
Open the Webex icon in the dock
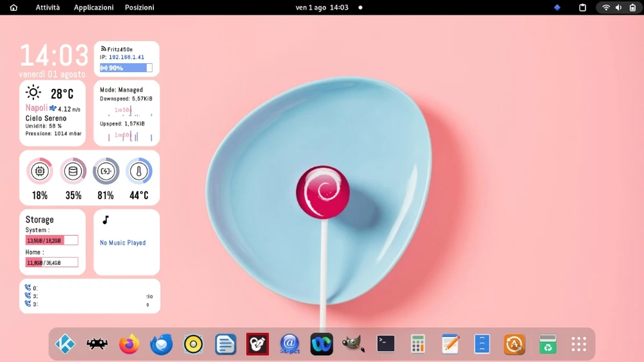(321, 344)
